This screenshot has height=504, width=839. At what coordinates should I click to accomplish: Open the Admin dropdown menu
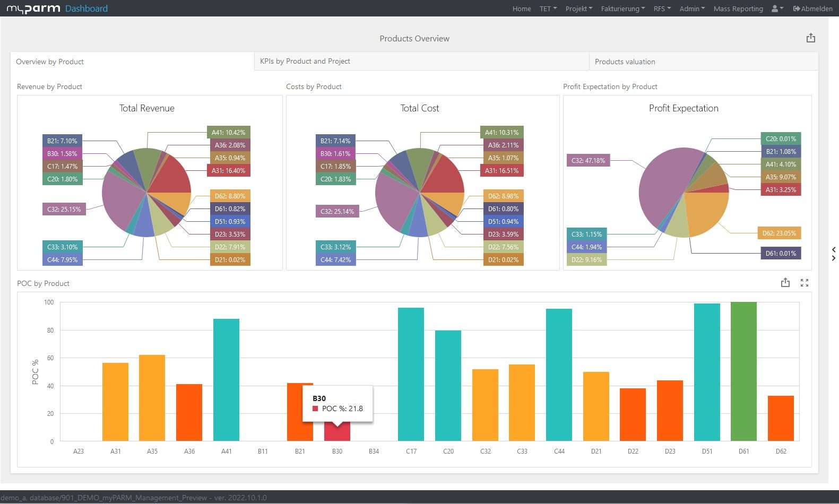692,8
